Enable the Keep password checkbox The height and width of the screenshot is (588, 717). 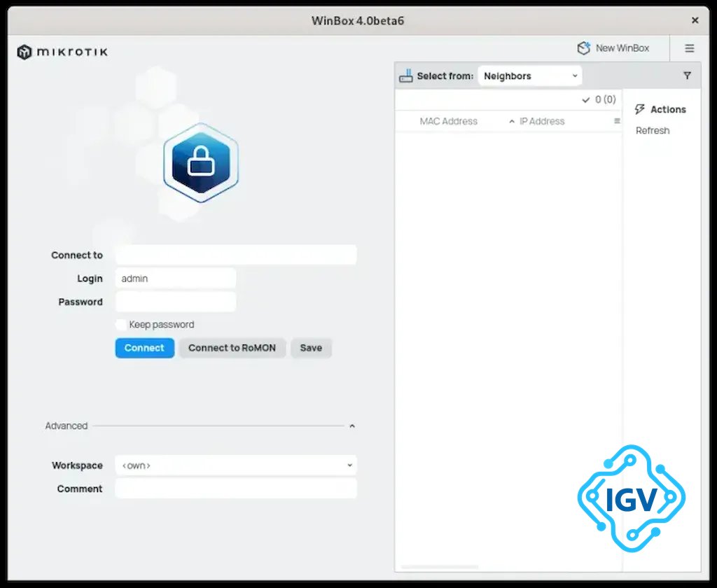(121, 325)
